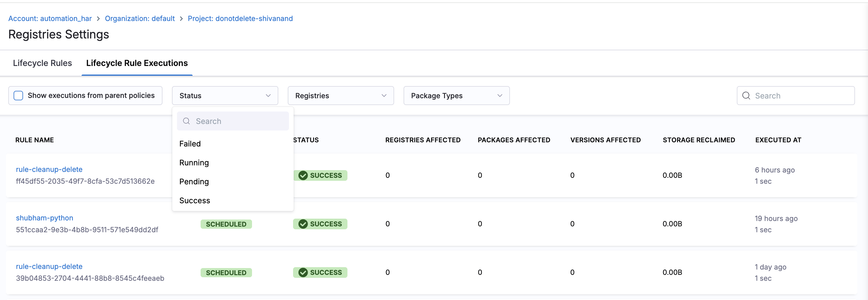Image resolution: width=868 pixels, height=300 pixels.
Task: Click SUCCESS check icon in shubham-python row
Action: [303, 224]
